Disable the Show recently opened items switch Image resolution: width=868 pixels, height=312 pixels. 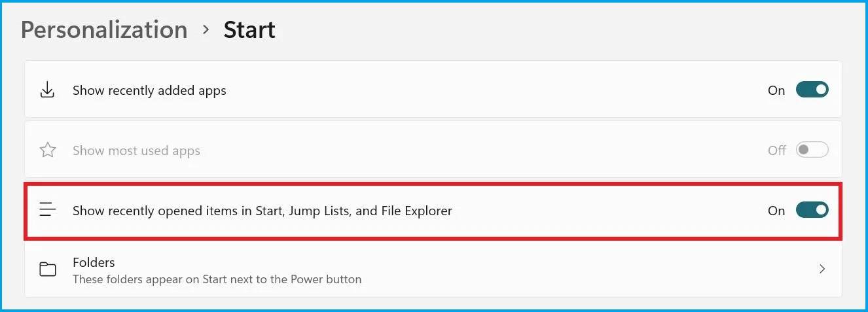pyautogui.click(x=812, y=211)
